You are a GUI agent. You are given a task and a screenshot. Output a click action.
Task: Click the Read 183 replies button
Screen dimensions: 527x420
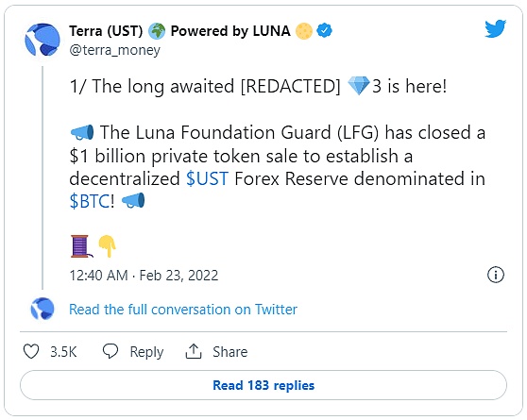[x=263, y=385]
